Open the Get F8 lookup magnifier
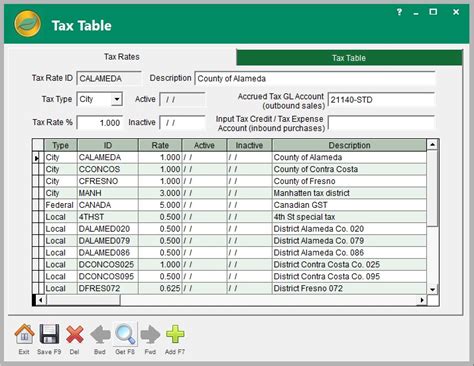This screenshot has height=366, width=474. click(x=125, y=334)
